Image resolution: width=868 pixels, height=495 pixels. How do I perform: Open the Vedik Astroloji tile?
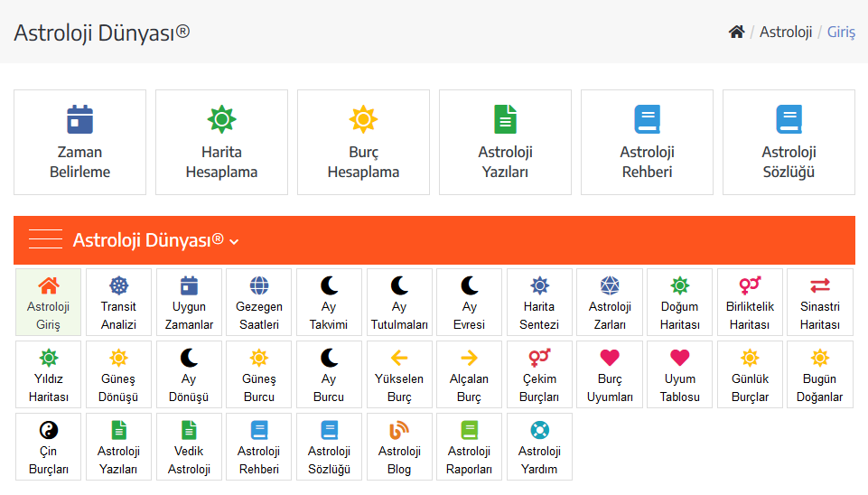tap(189, 447)
